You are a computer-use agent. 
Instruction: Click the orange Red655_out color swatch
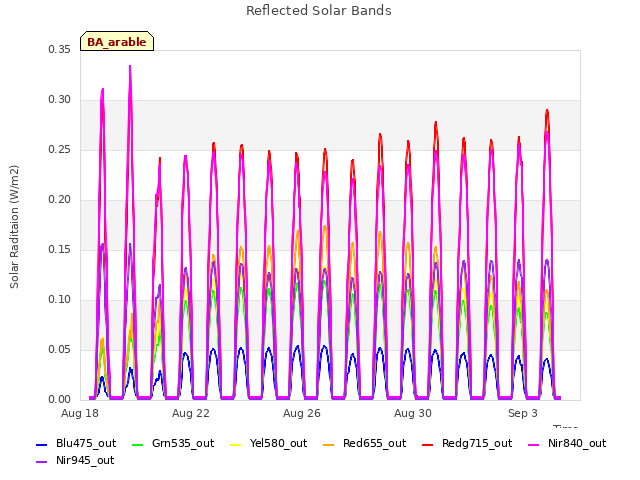pos(329,444)
